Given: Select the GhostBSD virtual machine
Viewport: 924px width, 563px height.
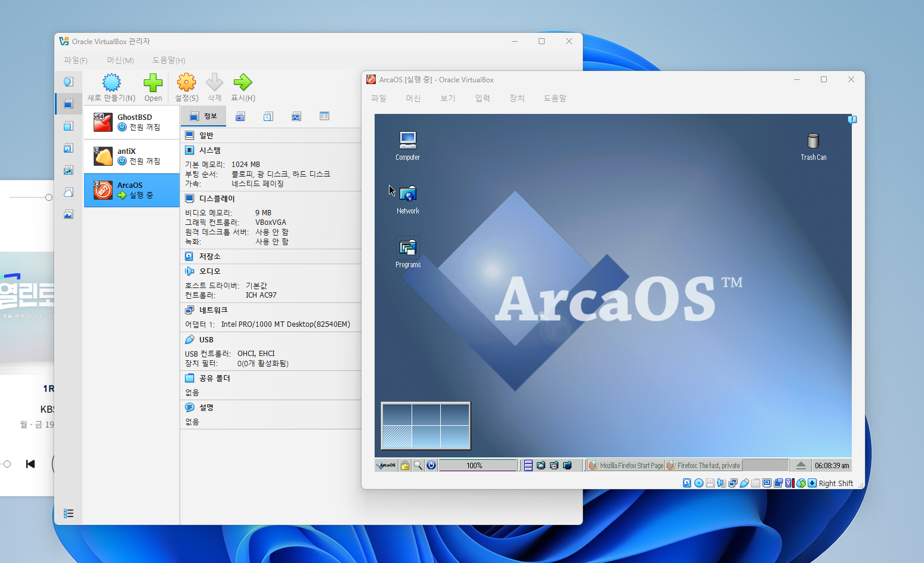Looking at the screenshot, I should click(132, 122).
